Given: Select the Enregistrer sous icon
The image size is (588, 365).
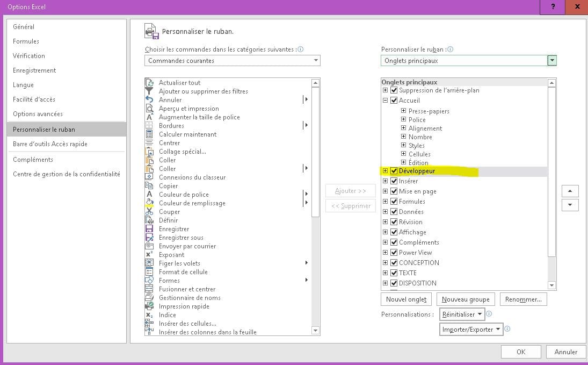Looking at the screenshot, I should point(149,238).
